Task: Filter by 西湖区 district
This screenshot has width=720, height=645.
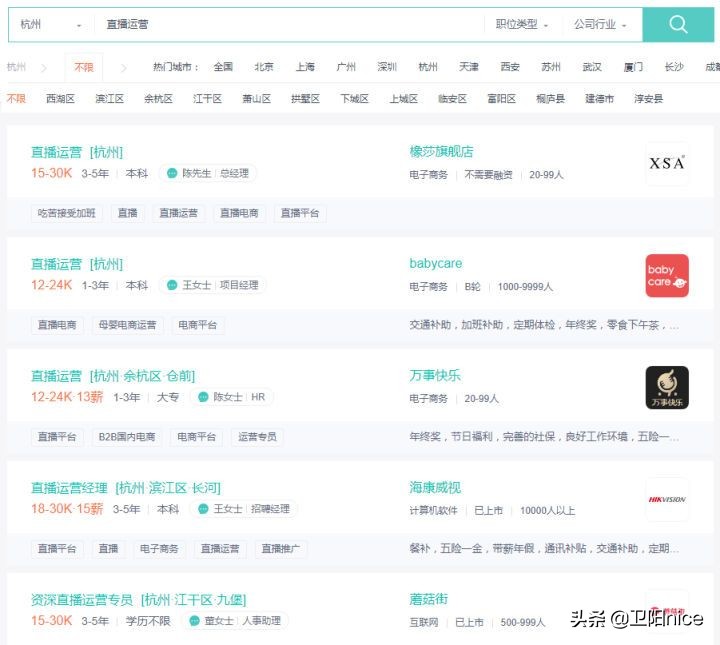Action: [60, 99]
